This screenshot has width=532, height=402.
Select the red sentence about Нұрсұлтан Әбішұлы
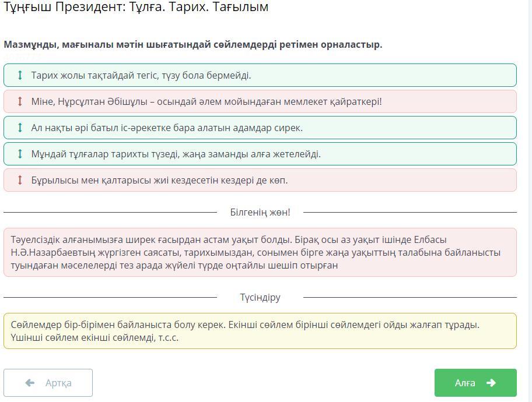tap(206, 101)
